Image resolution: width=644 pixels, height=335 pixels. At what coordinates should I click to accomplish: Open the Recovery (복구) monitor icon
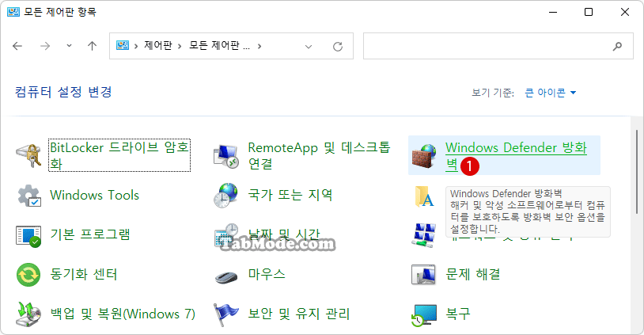click(424, 315)
